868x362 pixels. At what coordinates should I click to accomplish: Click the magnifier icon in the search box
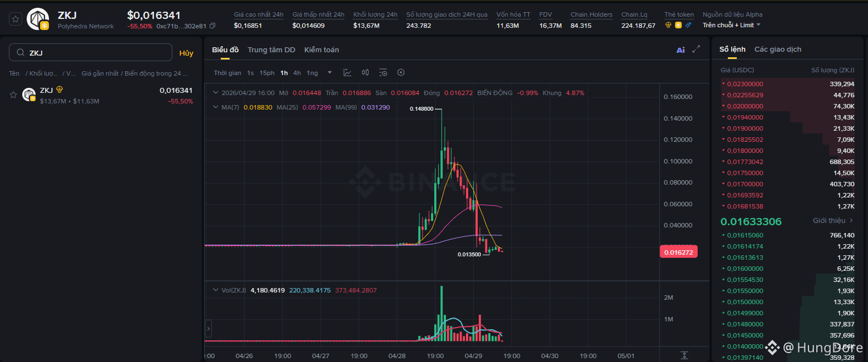[21, 53]
